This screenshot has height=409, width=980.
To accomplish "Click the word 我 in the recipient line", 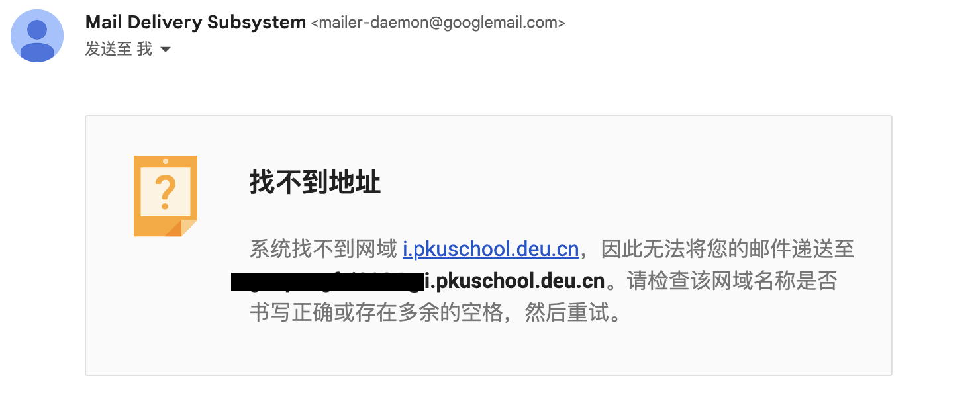I will click(x=145, y=49).
